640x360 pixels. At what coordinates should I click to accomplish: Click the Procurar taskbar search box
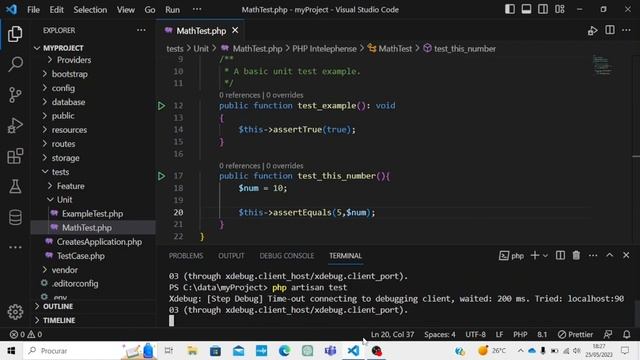(90, 351)
